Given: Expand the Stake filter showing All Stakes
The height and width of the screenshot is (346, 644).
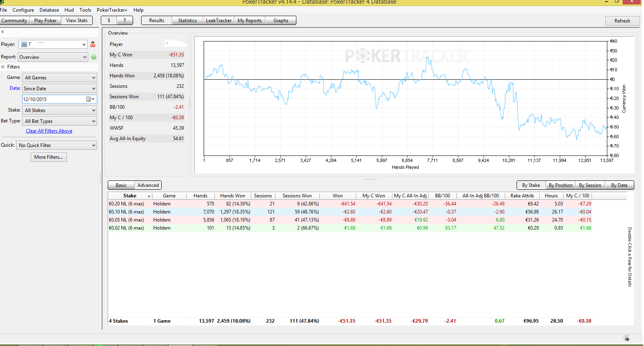Looking at the screenshot, I should [x=60, y=110].
